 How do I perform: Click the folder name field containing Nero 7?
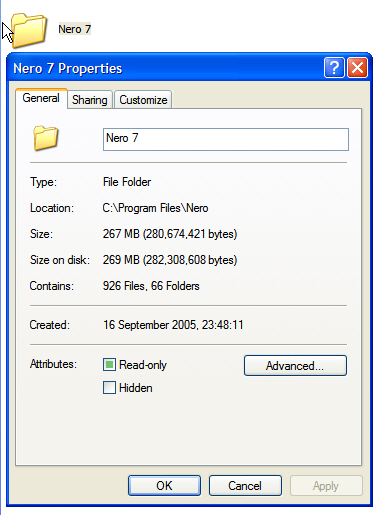click(x=226, y=139)
